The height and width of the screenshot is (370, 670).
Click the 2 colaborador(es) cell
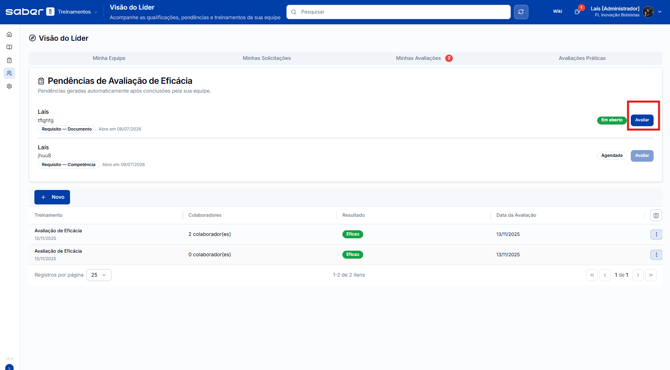pyautogui.click(x=209, y=234)
